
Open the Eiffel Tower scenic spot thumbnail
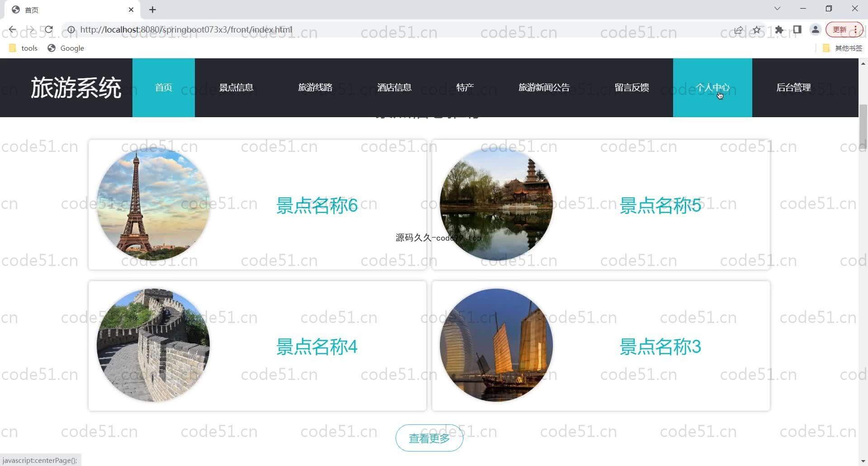[153, 204]
